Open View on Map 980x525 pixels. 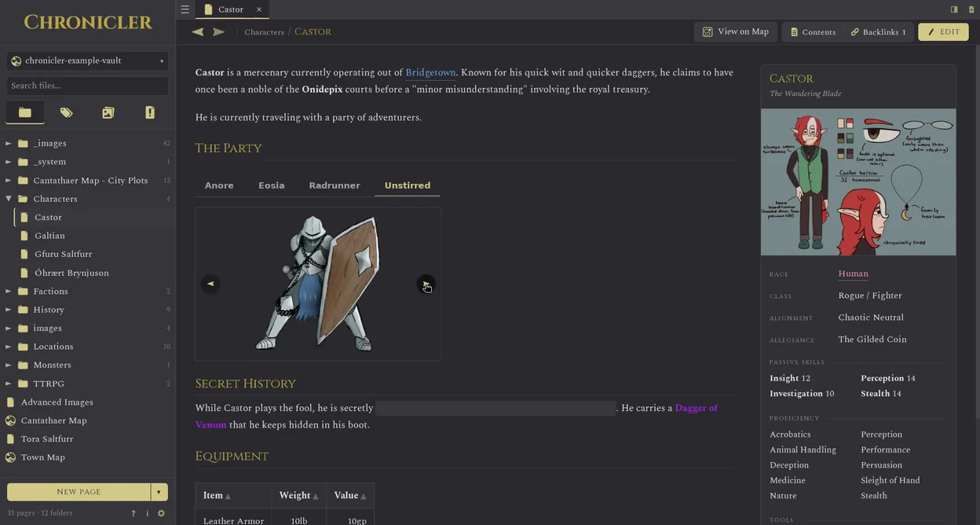click(736, 31)
